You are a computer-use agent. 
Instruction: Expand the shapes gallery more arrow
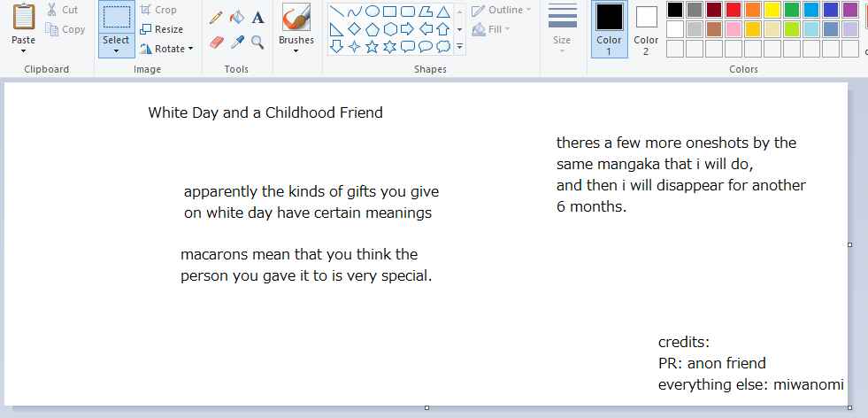(459, 47)
